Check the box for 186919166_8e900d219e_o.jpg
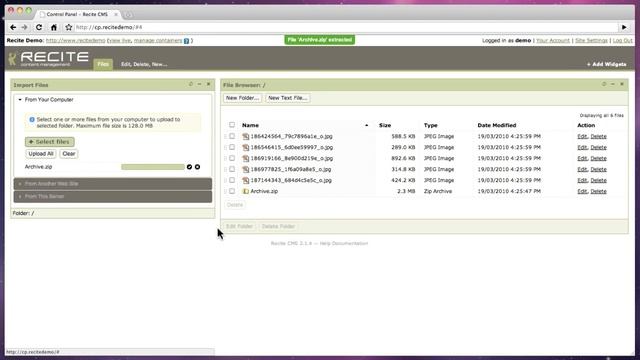 click(232, 158)
